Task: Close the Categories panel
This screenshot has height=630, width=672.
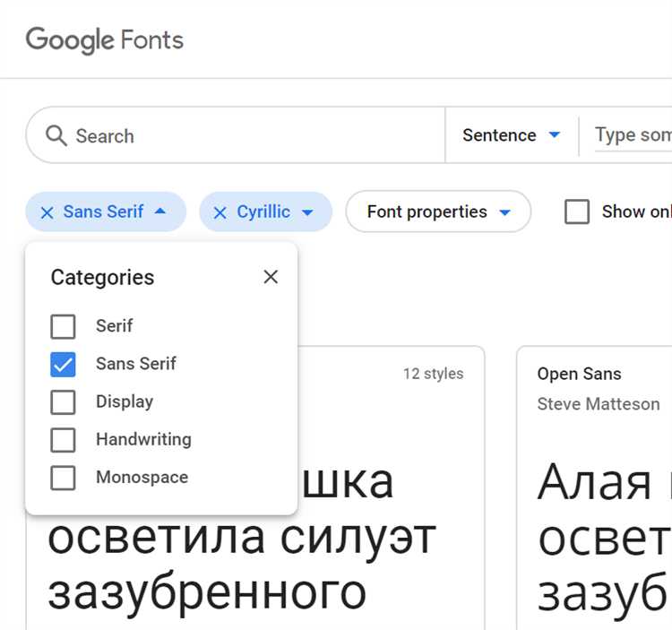Action: click(x=271, y=277)
